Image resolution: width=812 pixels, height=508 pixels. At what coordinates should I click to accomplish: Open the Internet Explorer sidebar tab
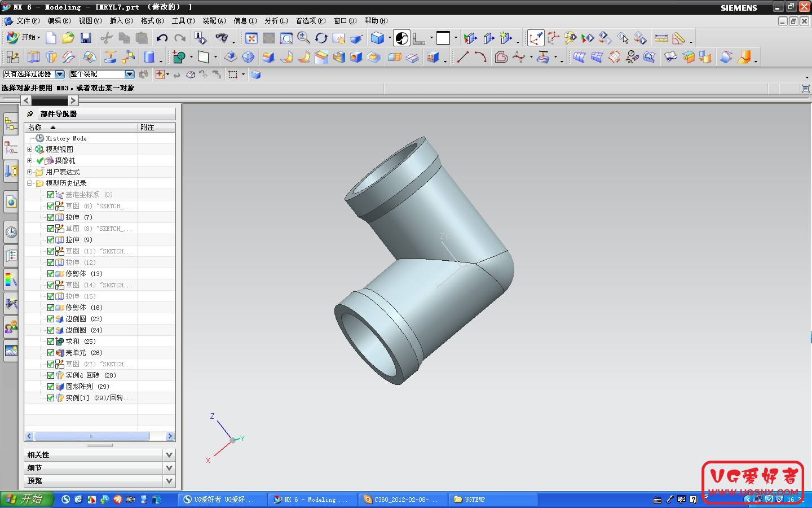coord(11,202)
